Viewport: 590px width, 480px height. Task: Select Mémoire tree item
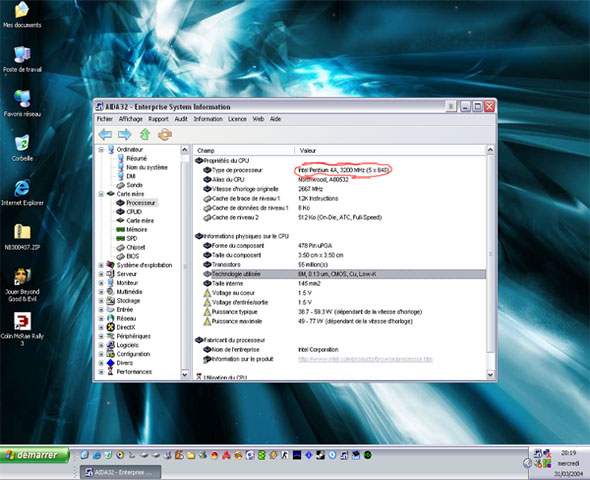(x=137, y=229)
